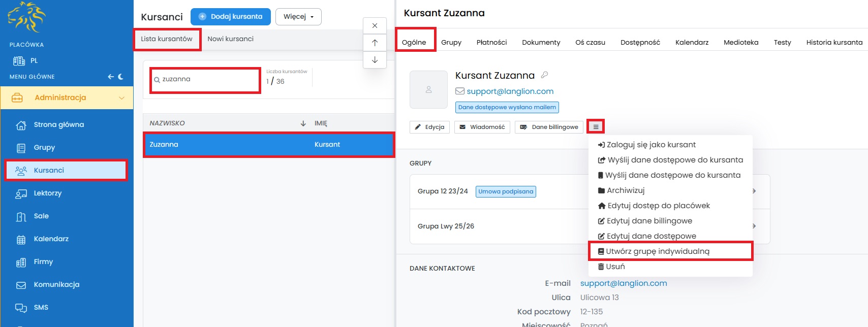
Task: Open the Więcej dropdown
Action: [298, 17]
